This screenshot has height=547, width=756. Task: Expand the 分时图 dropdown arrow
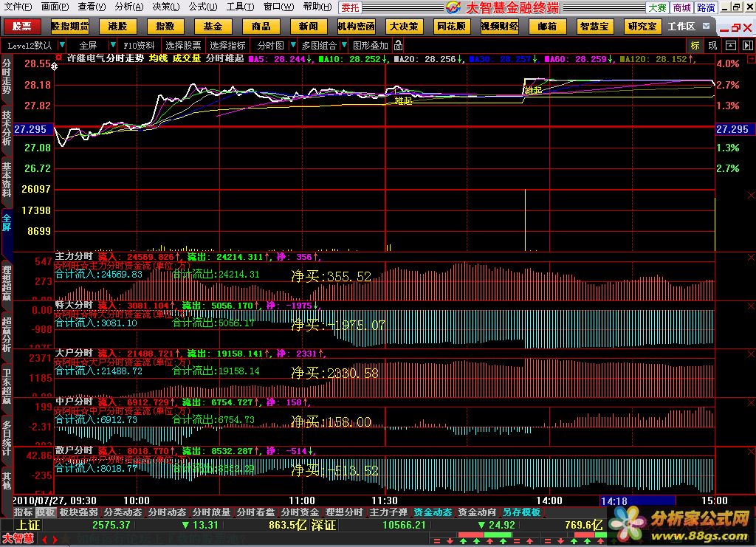(x=292, y=45)
